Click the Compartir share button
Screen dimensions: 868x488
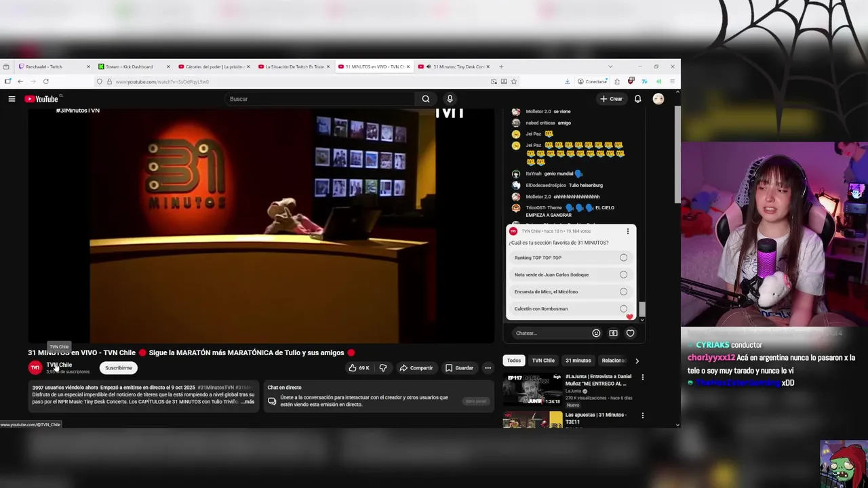pyautogui.click(x=416, y=368)
